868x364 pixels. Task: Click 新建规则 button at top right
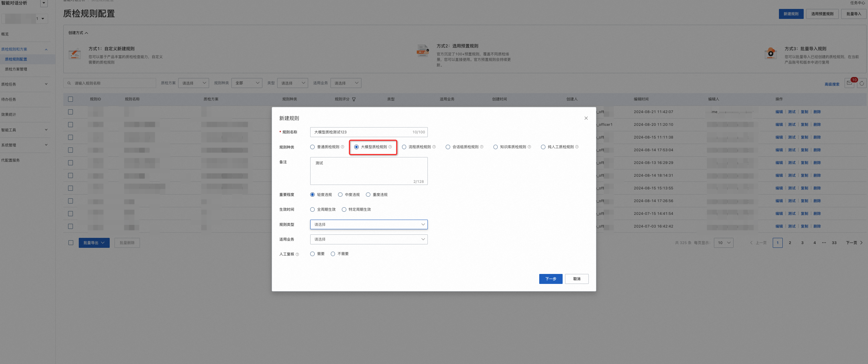click(x=791, y=14)
